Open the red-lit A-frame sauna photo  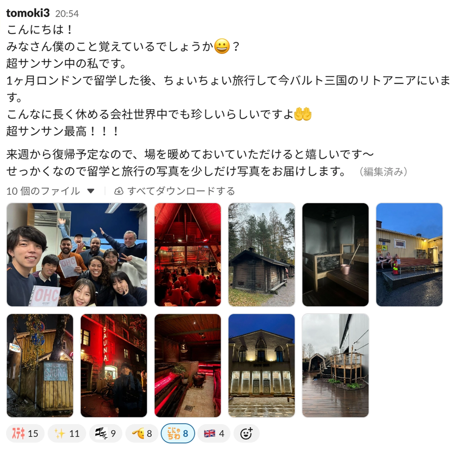[188, 254]
